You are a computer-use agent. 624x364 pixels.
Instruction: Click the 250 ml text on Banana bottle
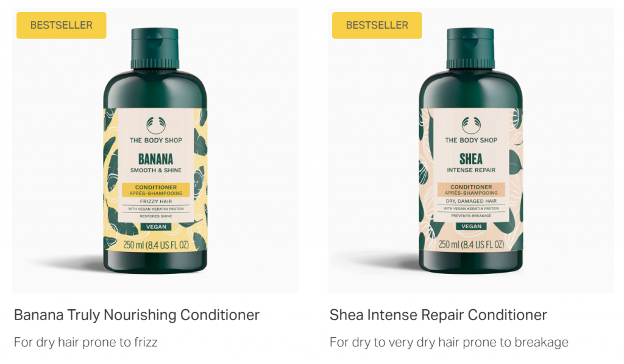click(x=156, y=245)
